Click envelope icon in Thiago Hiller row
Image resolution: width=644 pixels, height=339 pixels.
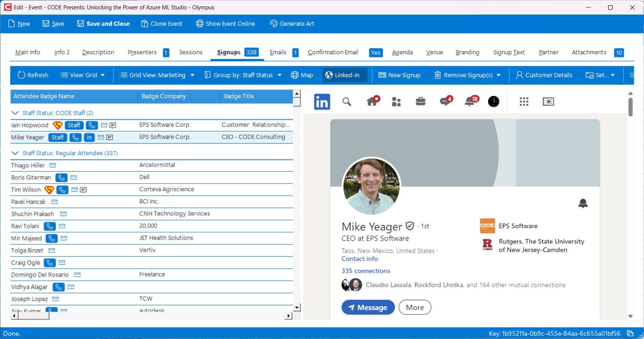click(x=53, y=165)
